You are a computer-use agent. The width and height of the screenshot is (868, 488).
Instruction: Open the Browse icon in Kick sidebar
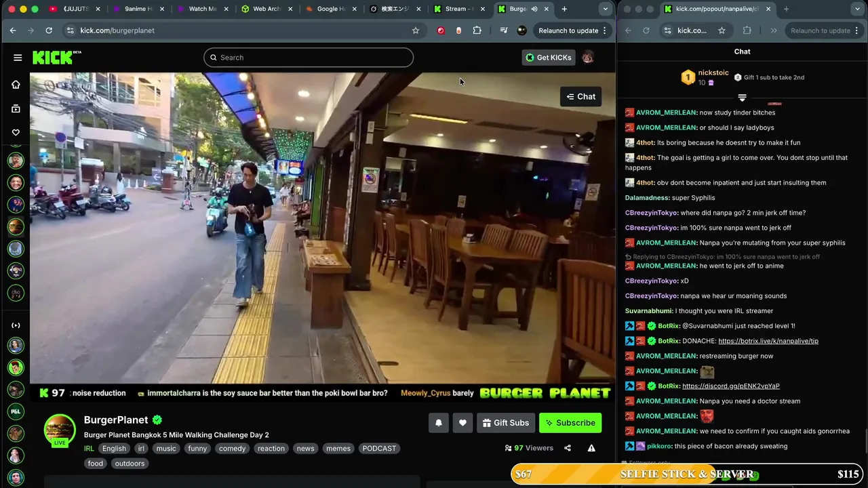[x=16, y=108]
